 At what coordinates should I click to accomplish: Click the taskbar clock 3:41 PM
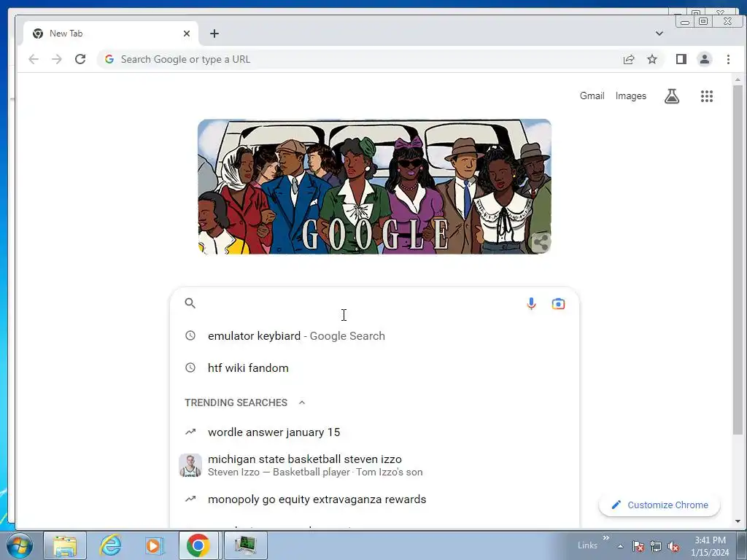[x=711, y=540]
